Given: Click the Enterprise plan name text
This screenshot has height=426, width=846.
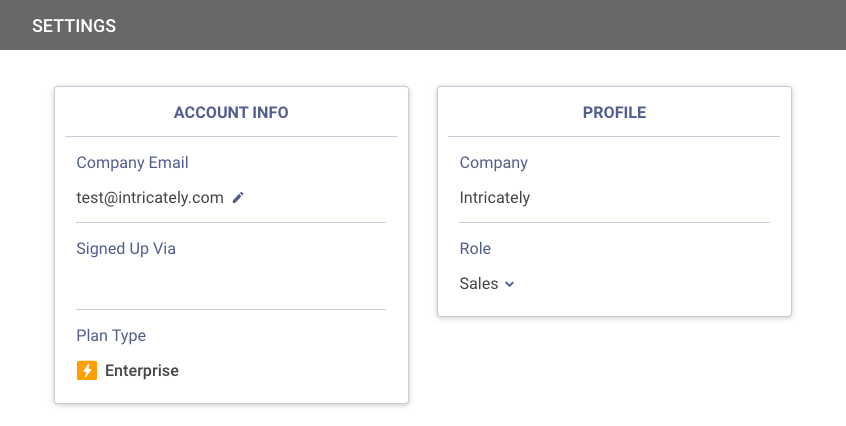Looking at the screenshot, I should 142,371.
